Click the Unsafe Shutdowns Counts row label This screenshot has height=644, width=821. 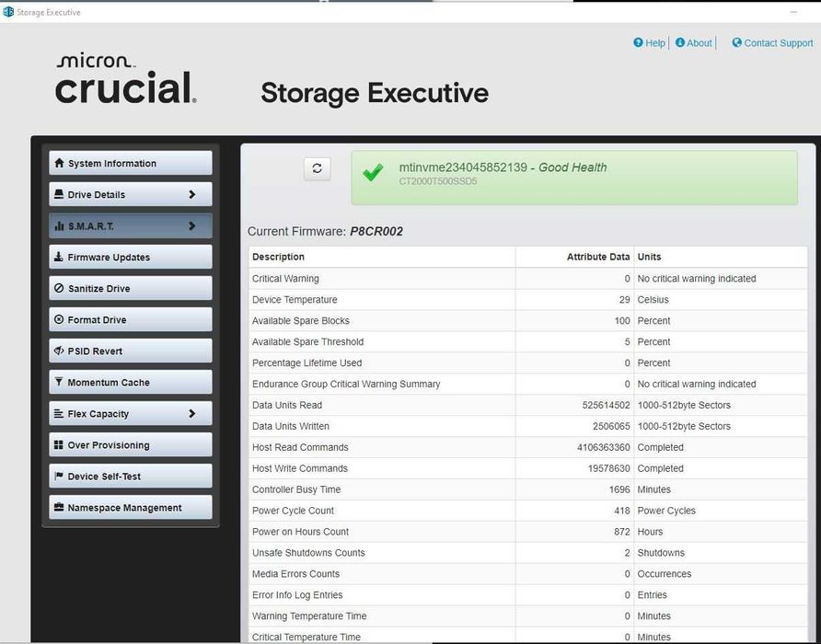pyautogui.click(x=308, y=552)
